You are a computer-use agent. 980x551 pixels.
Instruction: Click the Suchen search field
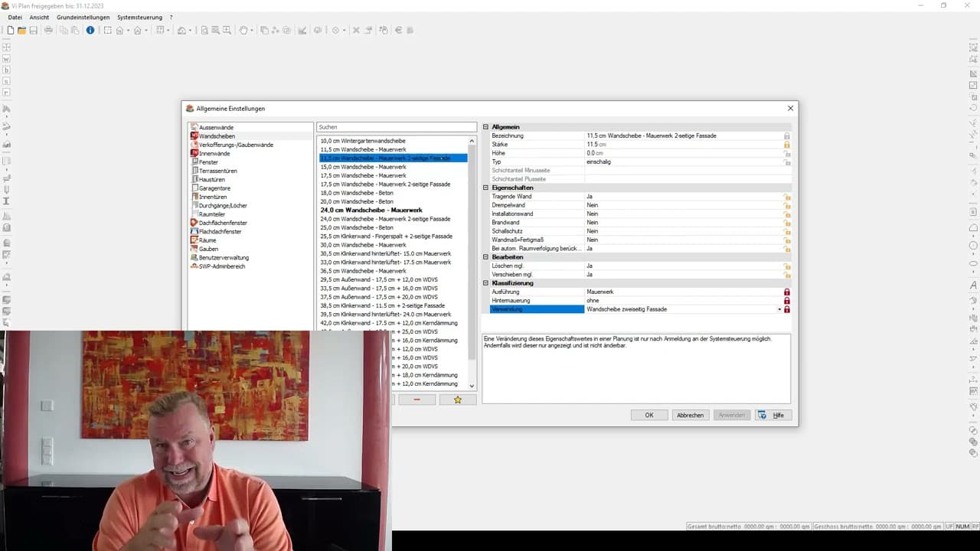[397, 127]
